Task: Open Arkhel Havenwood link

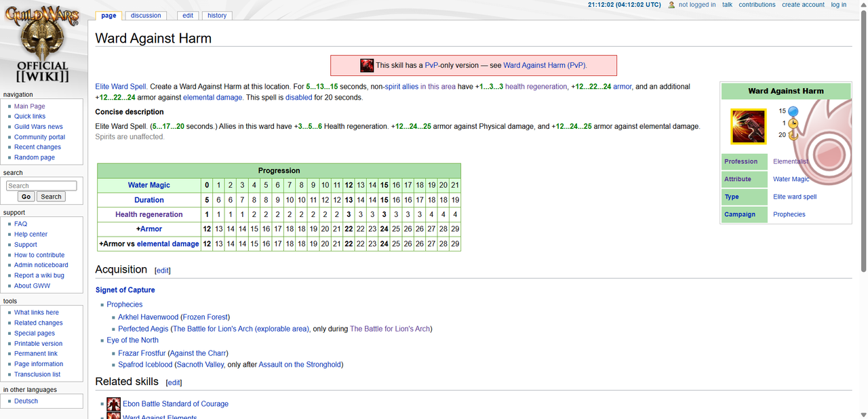Action: [148, 317]
